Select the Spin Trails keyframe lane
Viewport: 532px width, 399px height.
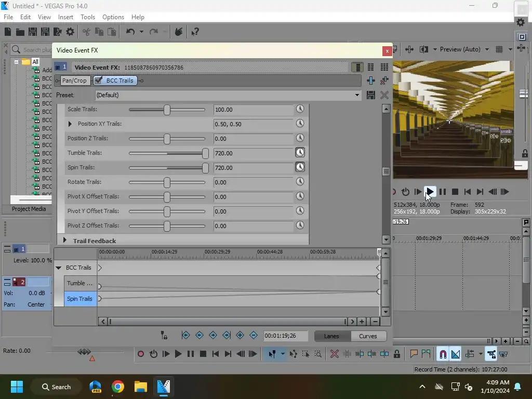tap(79, 299)
